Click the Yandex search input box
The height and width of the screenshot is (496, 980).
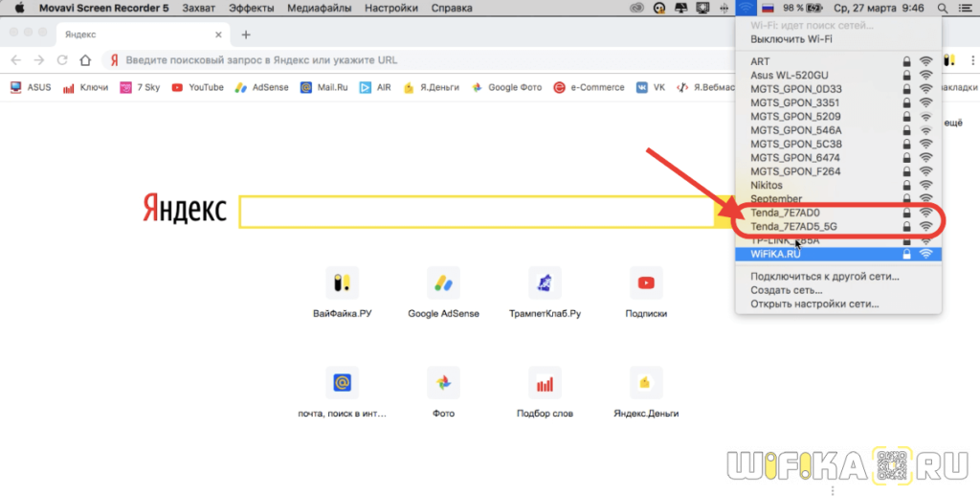pyautogui.click(x=477, y=212)
